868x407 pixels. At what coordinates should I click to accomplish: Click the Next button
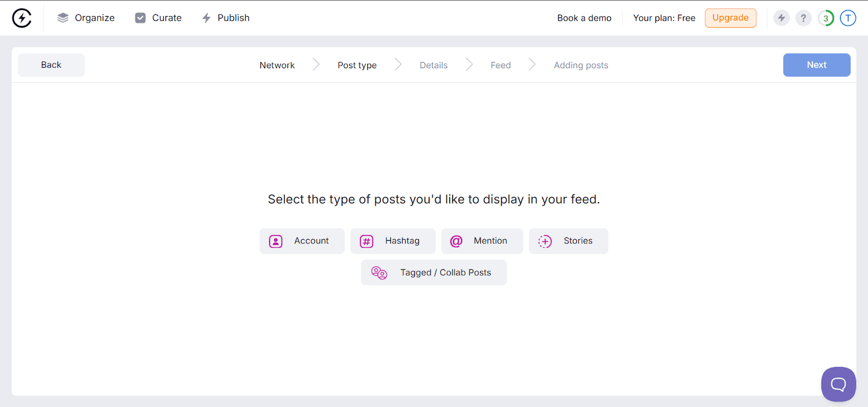[x=816, y=65]
